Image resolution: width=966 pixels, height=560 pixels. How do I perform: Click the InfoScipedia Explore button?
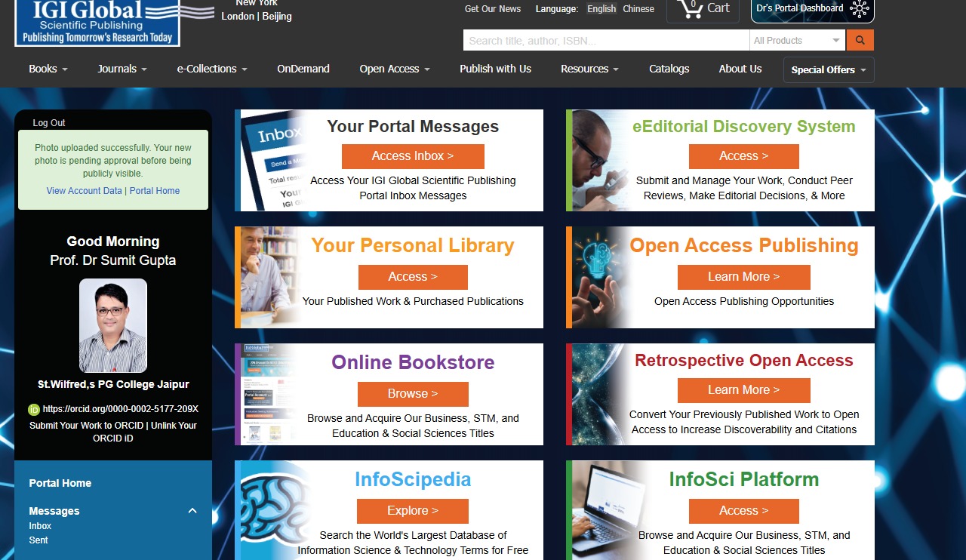click(413, 511)
